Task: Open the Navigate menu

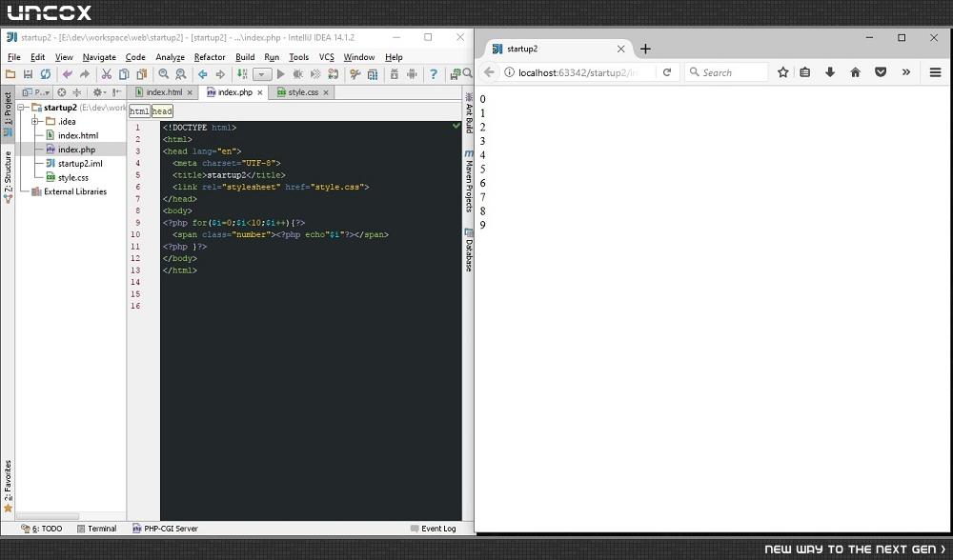Action: (99, 57)
